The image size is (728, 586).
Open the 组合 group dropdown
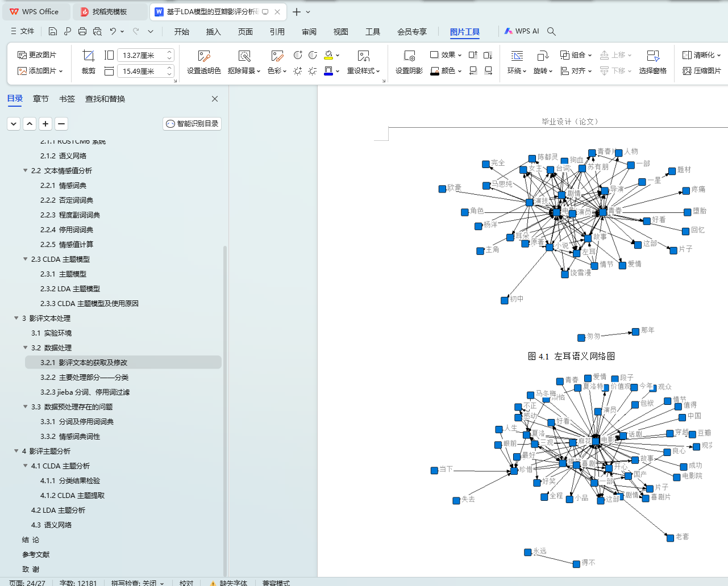pyautogui.click(x=576, y=55)
